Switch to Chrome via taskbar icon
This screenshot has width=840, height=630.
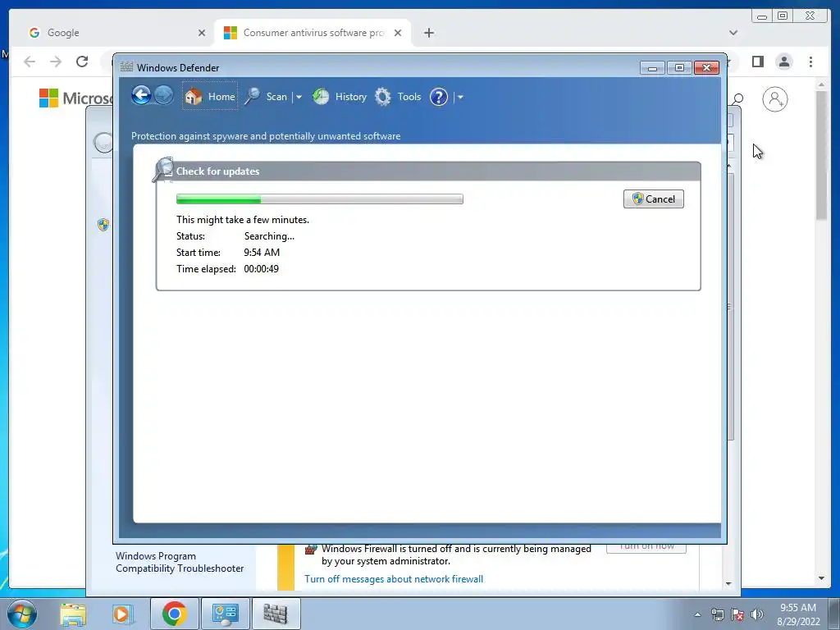pos(175,614)
